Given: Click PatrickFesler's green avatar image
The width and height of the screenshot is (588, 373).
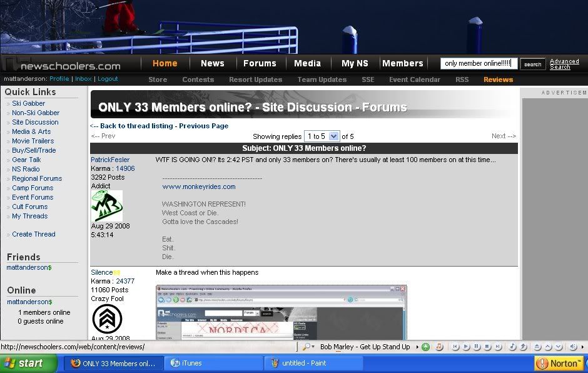Looking at the screenshot, I should tap(107, 206).
